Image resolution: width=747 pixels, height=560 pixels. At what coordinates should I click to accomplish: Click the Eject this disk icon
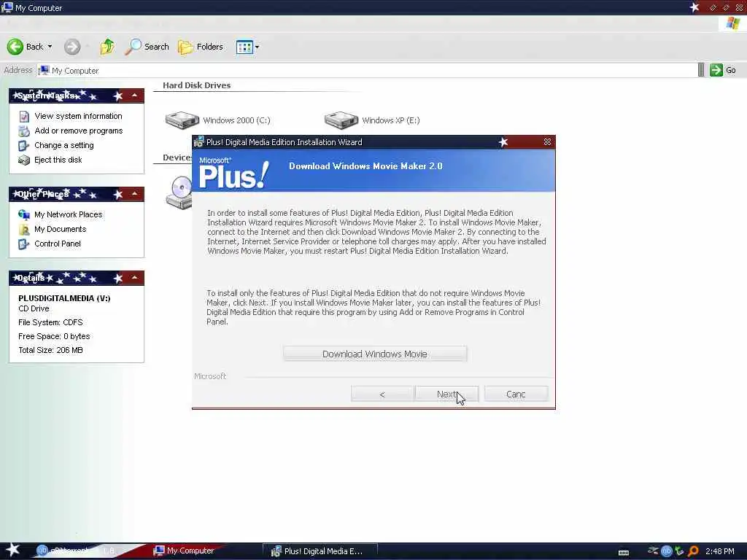[x=24, y=160]
